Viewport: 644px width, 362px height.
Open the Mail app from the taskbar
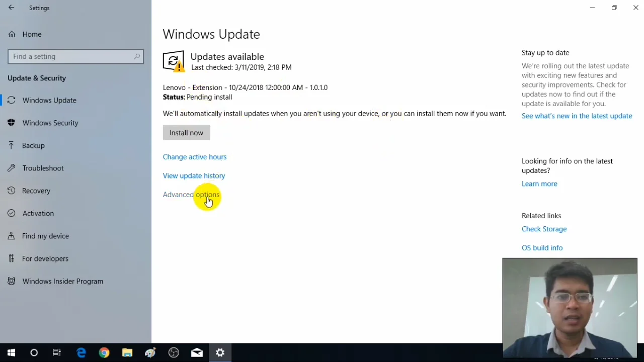coord(196,352)
